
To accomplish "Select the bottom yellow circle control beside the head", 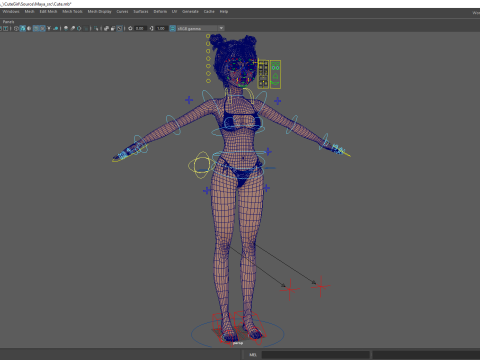I will point(208,81).
